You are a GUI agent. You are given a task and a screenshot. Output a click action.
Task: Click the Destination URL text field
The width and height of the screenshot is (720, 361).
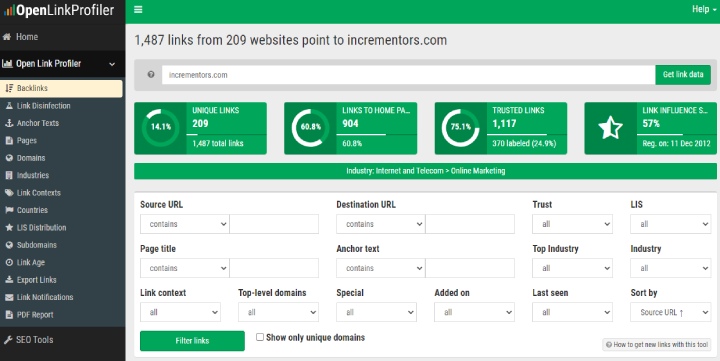[x=470, y=224]
